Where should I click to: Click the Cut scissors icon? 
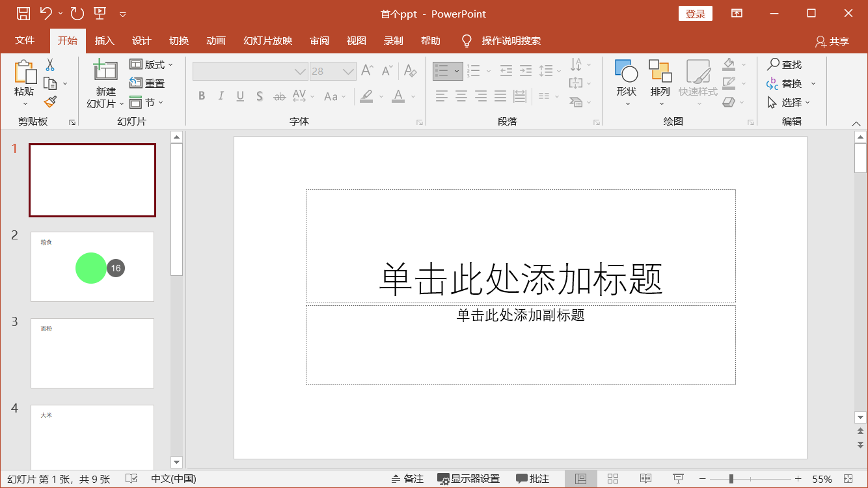pos(50,65)
